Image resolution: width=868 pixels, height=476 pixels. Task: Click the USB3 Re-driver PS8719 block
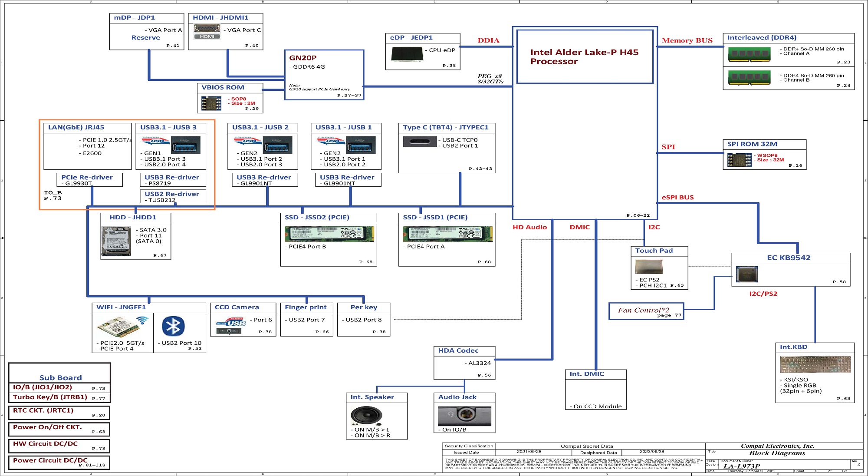pos(173,180)
